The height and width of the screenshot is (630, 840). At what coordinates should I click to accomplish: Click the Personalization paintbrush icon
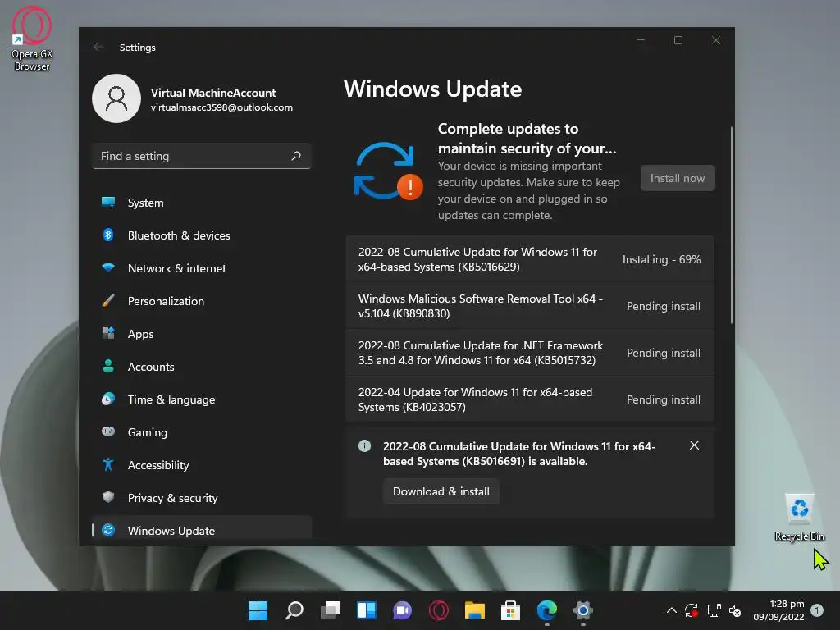108,300
